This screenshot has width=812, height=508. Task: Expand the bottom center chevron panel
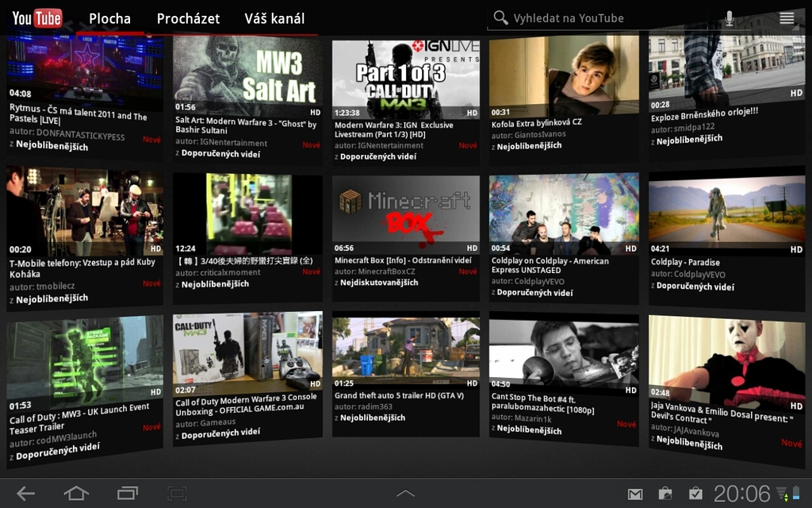[405, 492]
